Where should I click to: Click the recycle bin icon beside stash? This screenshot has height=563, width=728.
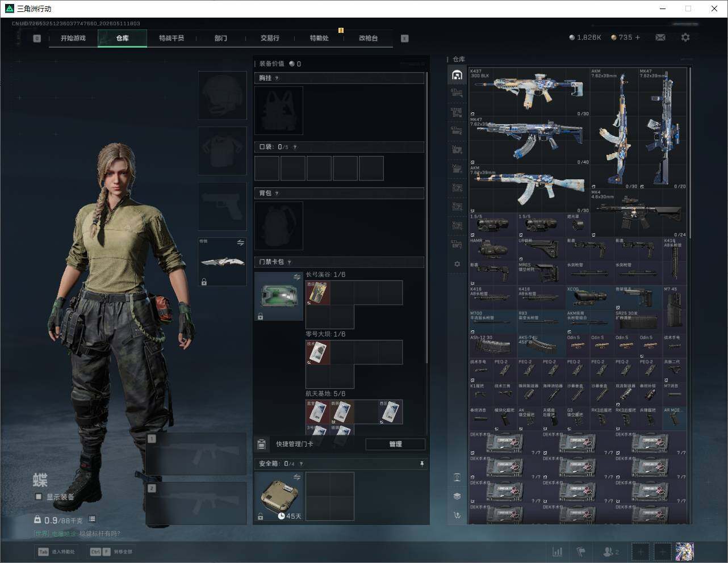457,477
